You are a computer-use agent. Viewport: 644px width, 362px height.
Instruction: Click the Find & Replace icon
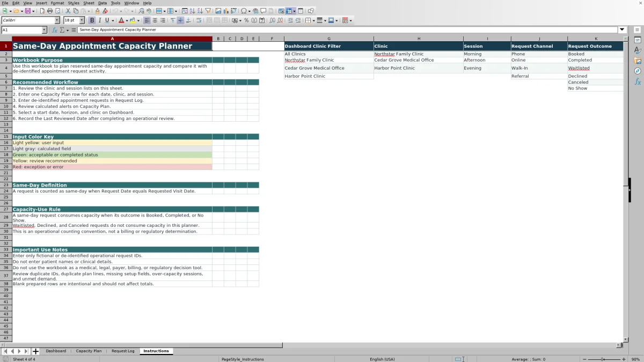coord(141,11)
